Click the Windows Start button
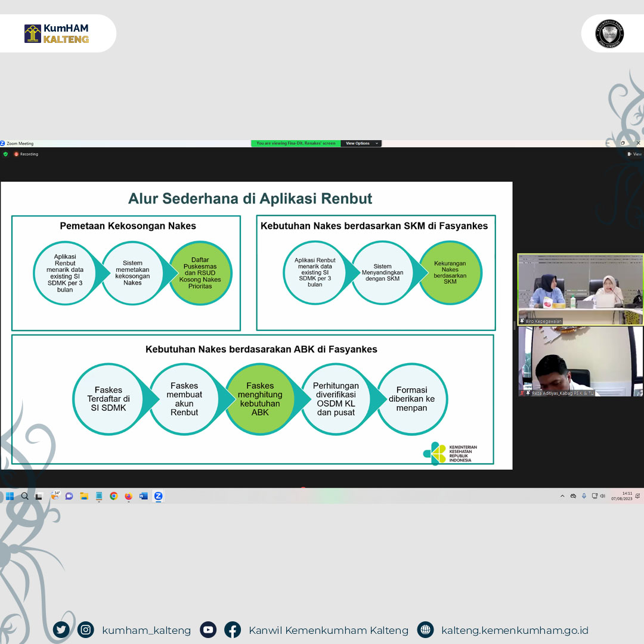Image resolution: width=644 pixels, height=644 pixels. pos(10,496)
